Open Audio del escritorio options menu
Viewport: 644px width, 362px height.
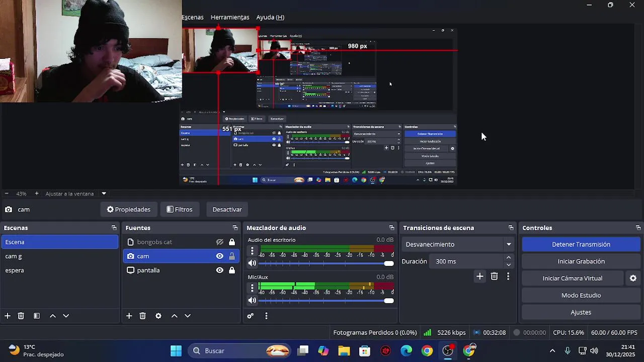252,250
